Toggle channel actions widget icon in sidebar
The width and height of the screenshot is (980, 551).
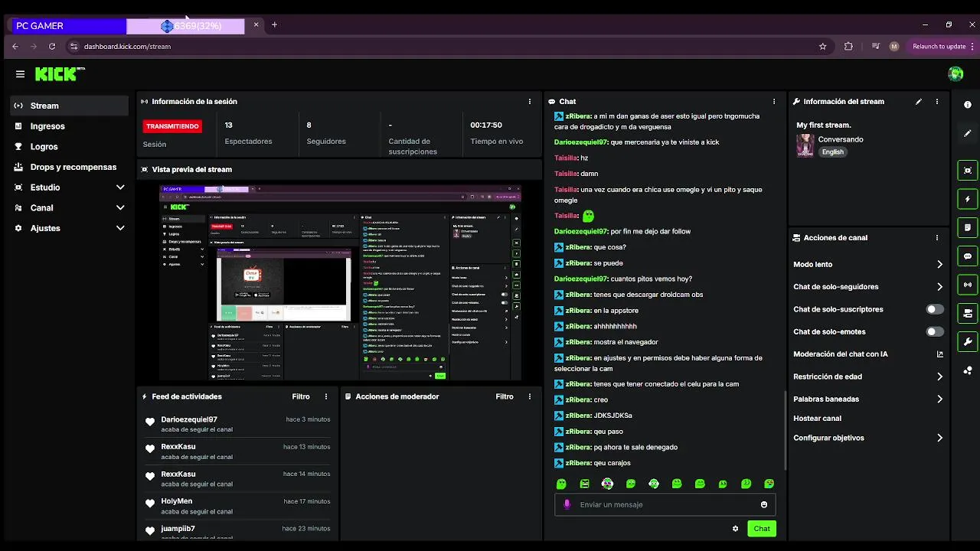pos(968,313)
